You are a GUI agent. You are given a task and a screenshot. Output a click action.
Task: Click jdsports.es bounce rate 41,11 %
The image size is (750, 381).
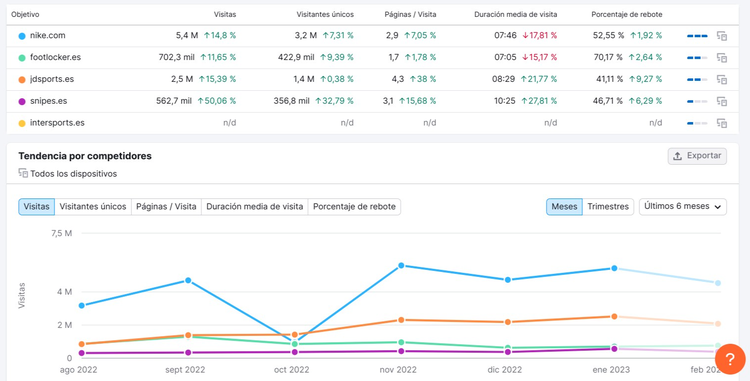point(609,79)
